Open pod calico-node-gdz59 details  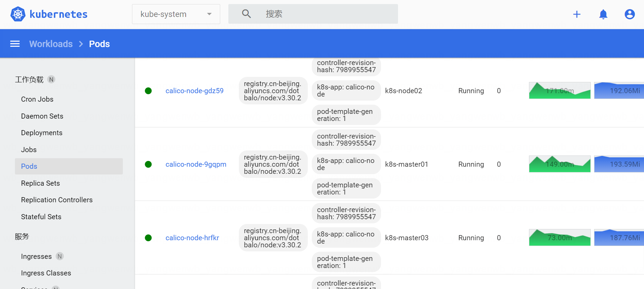tap(194, 91)
